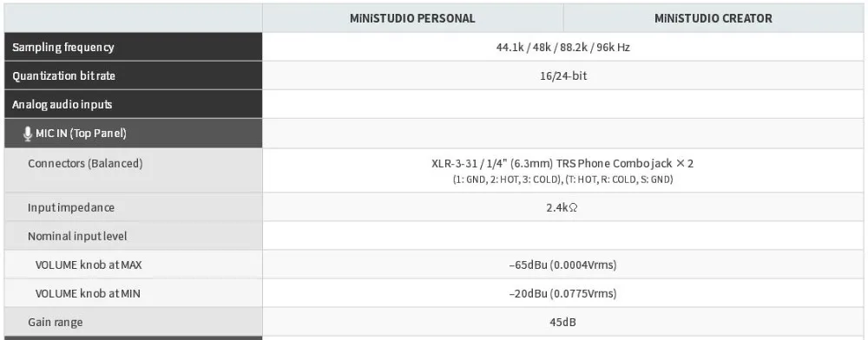Click the Gain range row label

[56, 323]
